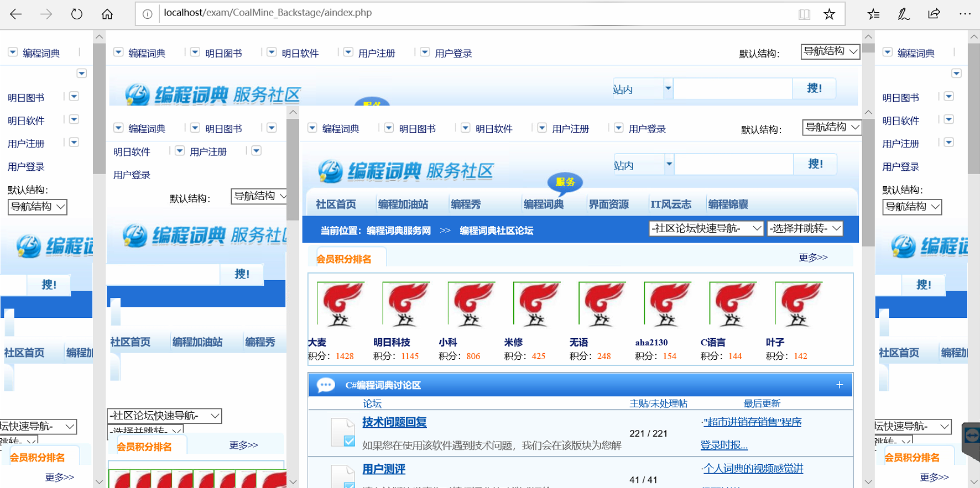Open 导航结构 dropdown in the top outer frame
The width and height of the screenshot is (980, 488).
pos(830,51)
